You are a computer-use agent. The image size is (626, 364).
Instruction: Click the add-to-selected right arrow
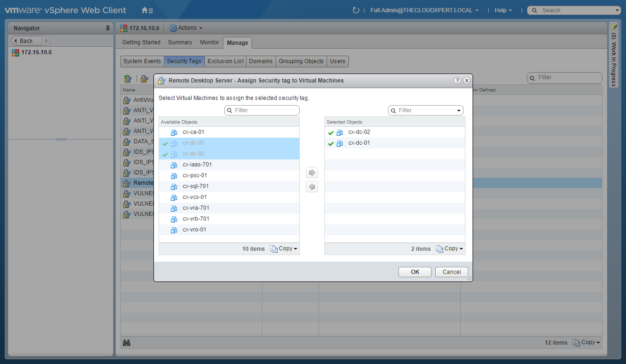pos(312,173)
